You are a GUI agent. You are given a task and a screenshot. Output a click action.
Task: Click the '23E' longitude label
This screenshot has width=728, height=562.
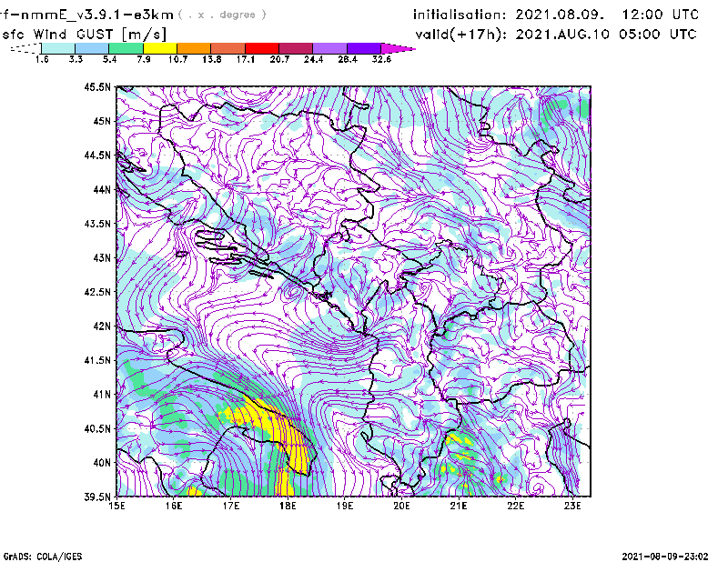[x=572, y=506]
